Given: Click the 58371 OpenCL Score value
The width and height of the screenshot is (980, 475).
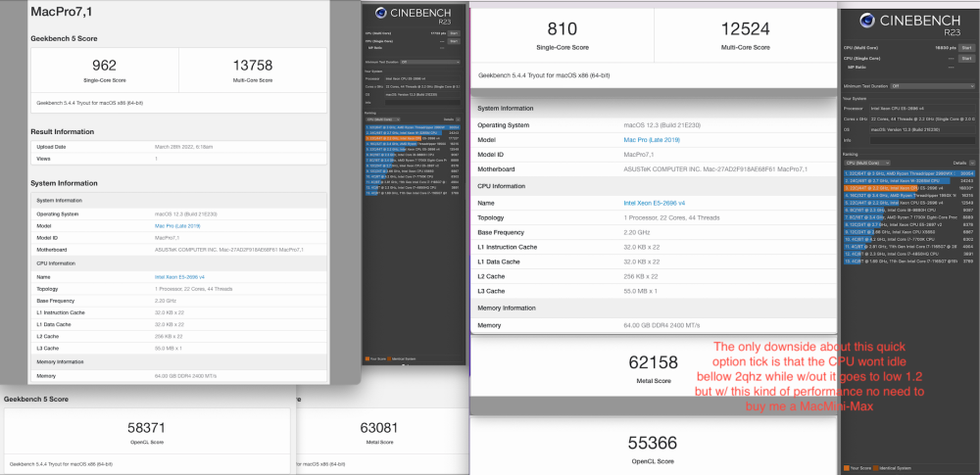Looking at the screenshot, I should 146,427.
